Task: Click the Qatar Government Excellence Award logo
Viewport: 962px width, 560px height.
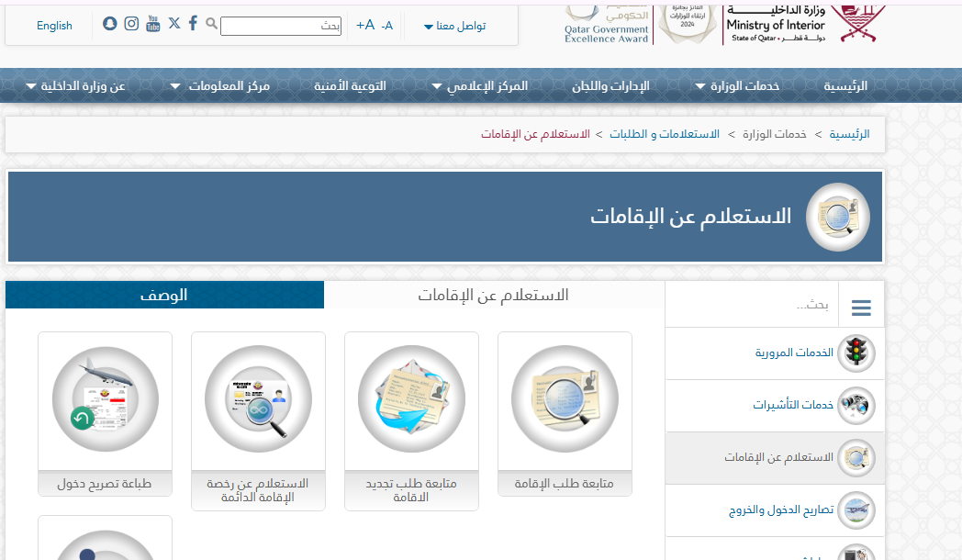Action: click(606, 25)
